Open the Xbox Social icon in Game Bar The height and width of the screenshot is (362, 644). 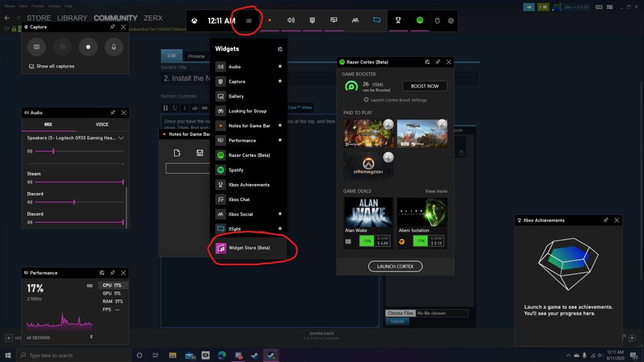pos(355,21)
